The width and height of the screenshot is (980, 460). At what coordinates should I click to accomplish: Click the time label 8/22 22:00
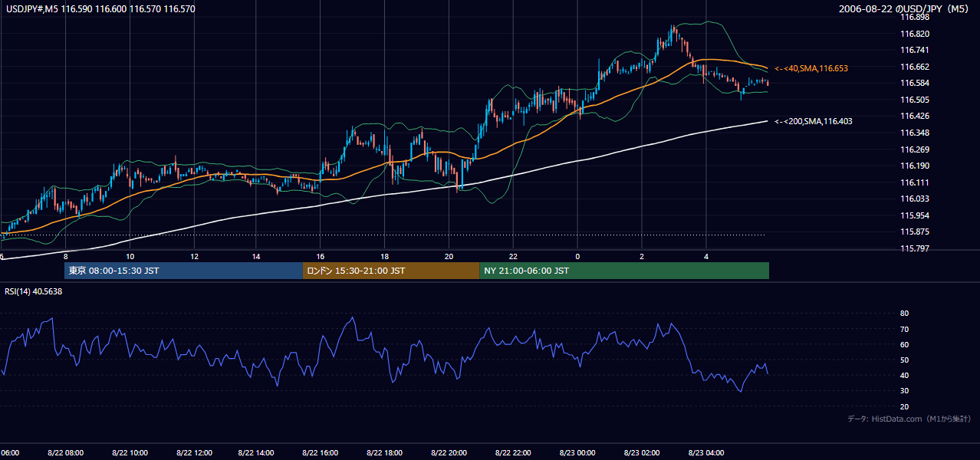[x=513, y=452]
